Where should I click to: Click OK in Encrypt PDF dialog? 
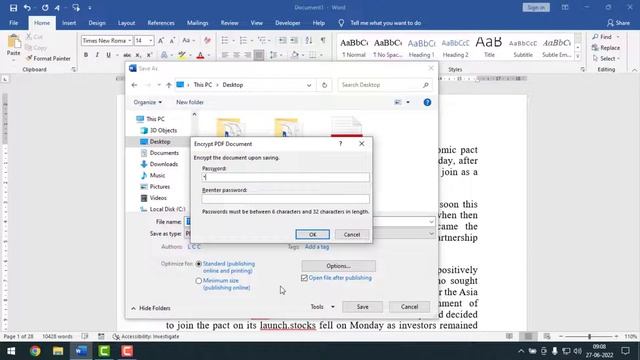(313, 235)
